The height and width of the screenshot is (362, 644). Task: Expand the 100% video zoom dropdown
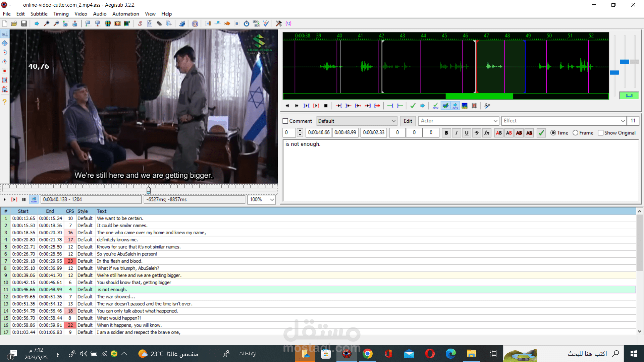click(272, 199)
